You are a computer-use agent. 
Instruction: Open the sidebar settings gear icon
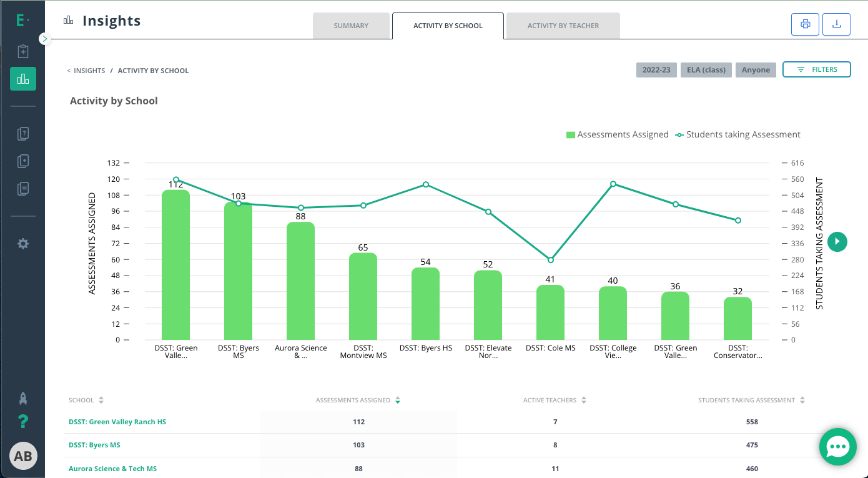click(23, 244)
